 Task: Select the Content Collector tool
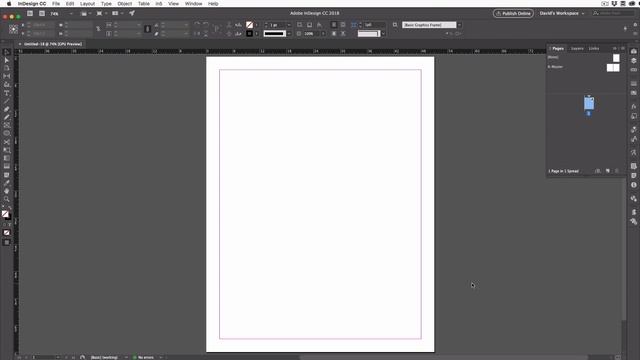[x=7, y=84]
